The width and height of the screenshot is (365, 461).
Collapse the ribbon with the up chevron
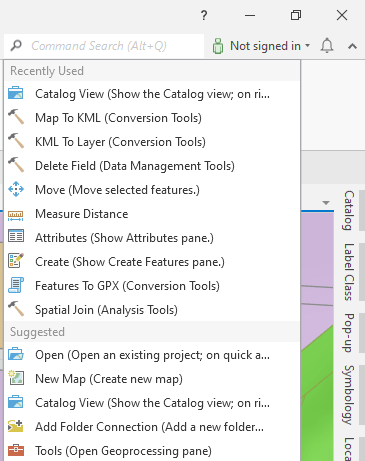point(352,46)
